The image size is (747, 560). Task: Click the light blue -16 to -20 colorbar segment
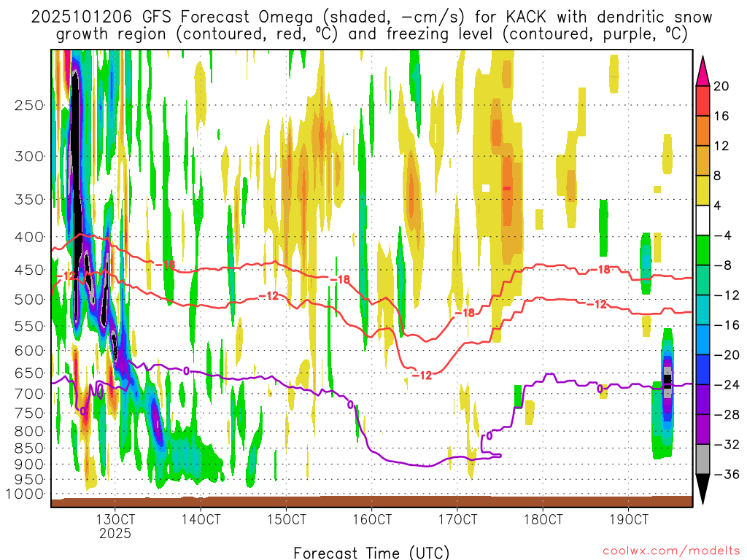pos(703,340)
